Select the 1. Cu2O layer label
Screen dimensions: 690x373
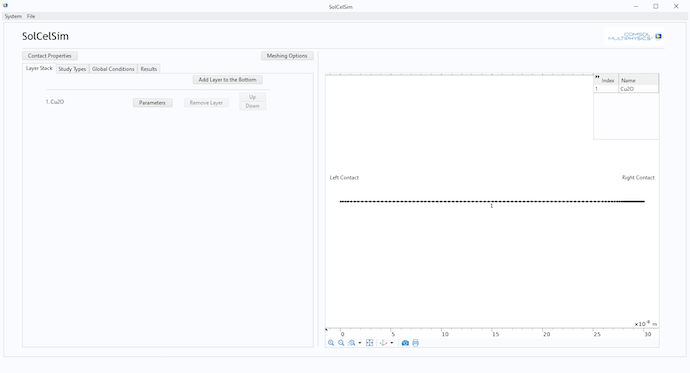tap(55, 102)
